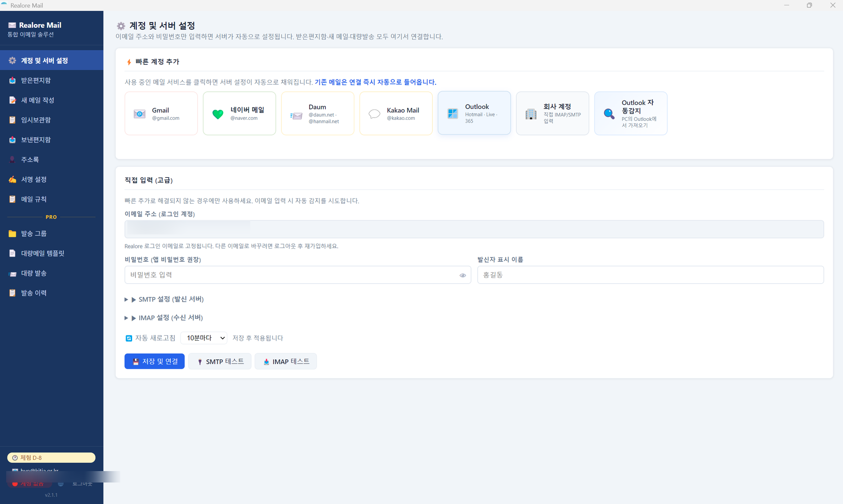Click the v2.1.1 version label
The width and height of the screenshot is (843, 504).
[x=51, y=495]
